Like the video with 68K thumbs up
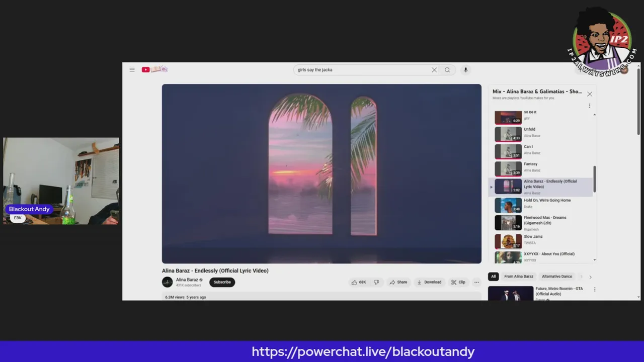This screenshot has width=644, height=362. (x=359, y=282)
